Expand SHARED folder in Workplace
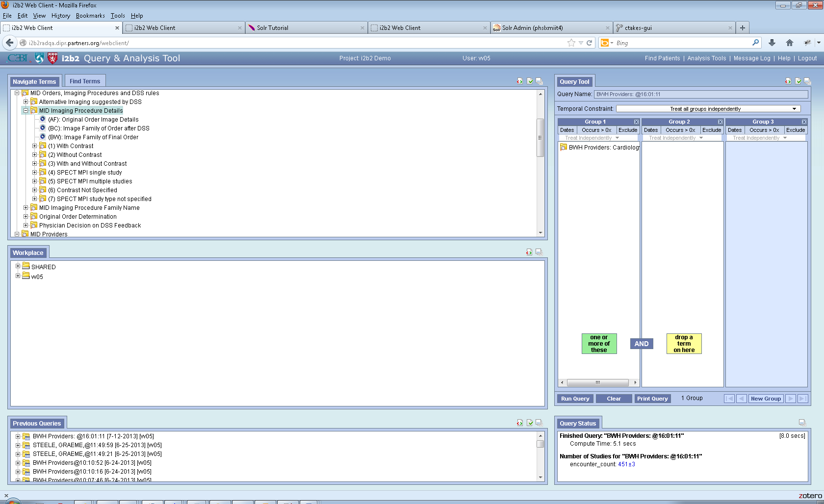 coord(18,266)
